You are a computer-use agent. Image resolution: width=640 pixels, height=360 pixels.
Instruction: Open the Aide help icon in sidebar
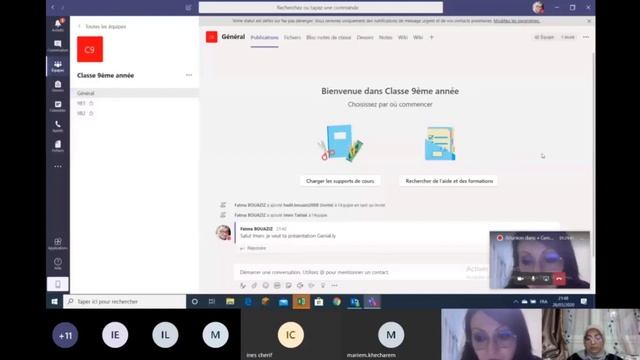tap(58, 263)
